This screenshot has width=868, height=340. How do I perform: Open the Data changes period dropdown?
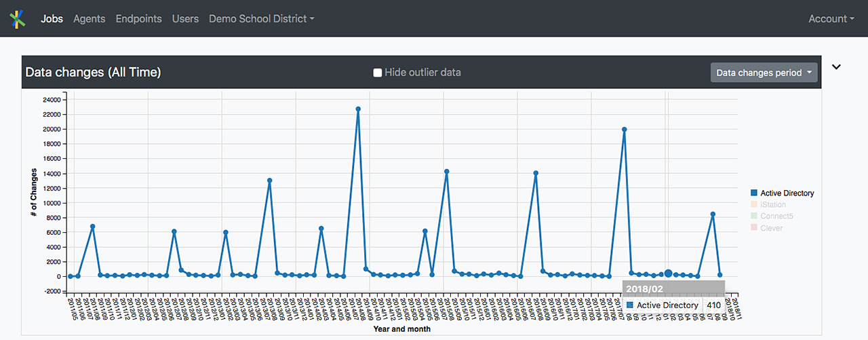pos(764,73)
